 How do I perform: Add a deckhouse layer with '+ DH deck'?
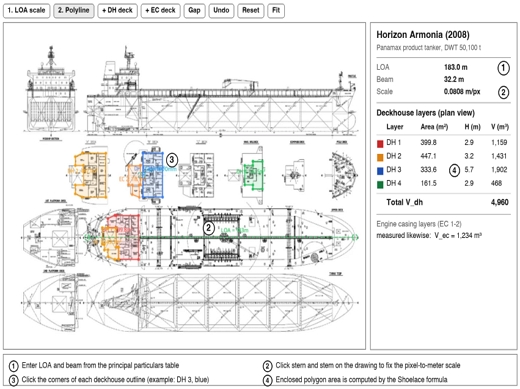(117, 11)
